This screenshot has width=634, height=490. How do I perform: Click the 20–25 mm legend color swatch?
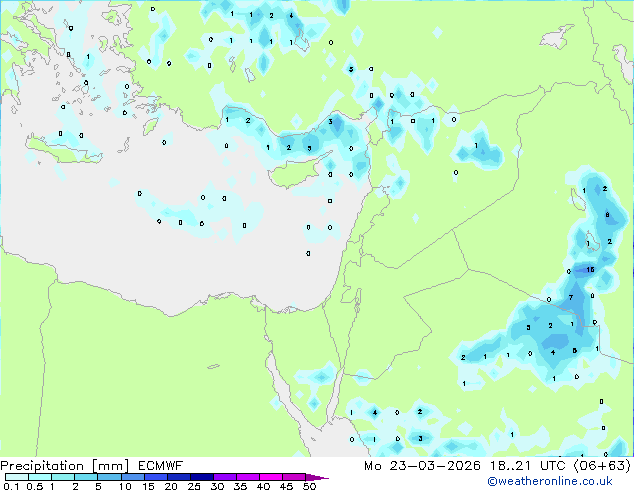pyautogui.click(x=178, y=477)
